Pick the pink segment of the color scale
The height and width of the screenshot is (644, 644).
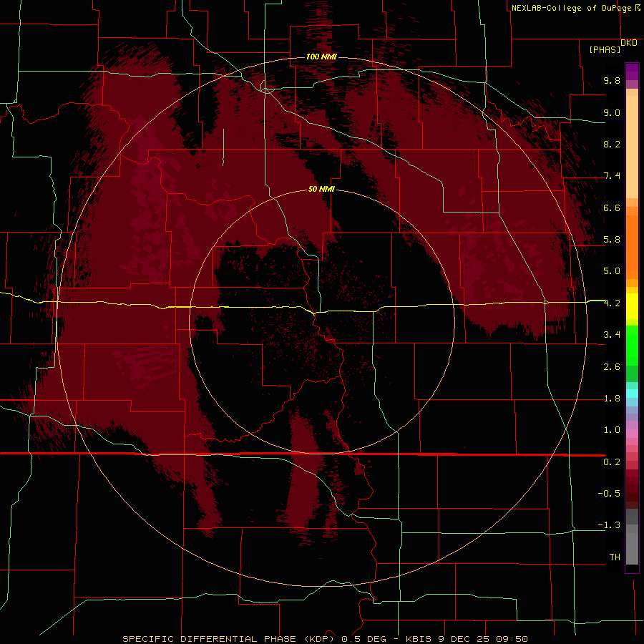coord(632,434)
